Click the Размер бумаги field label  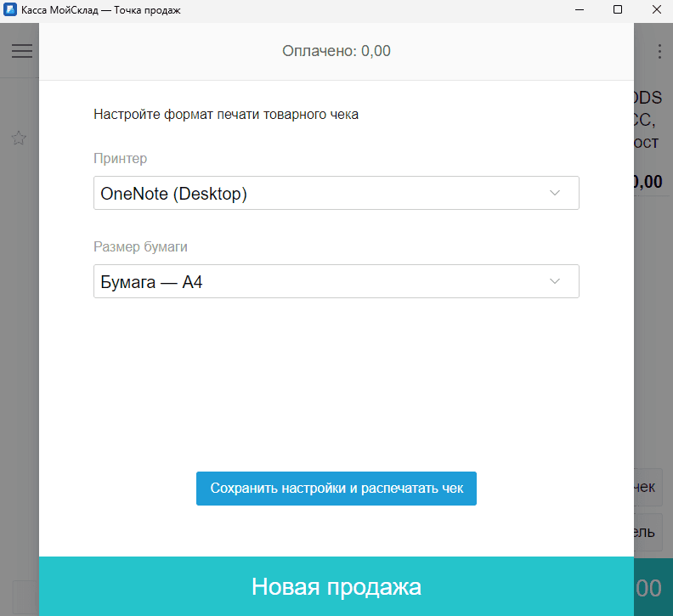(x=140, y=247)
